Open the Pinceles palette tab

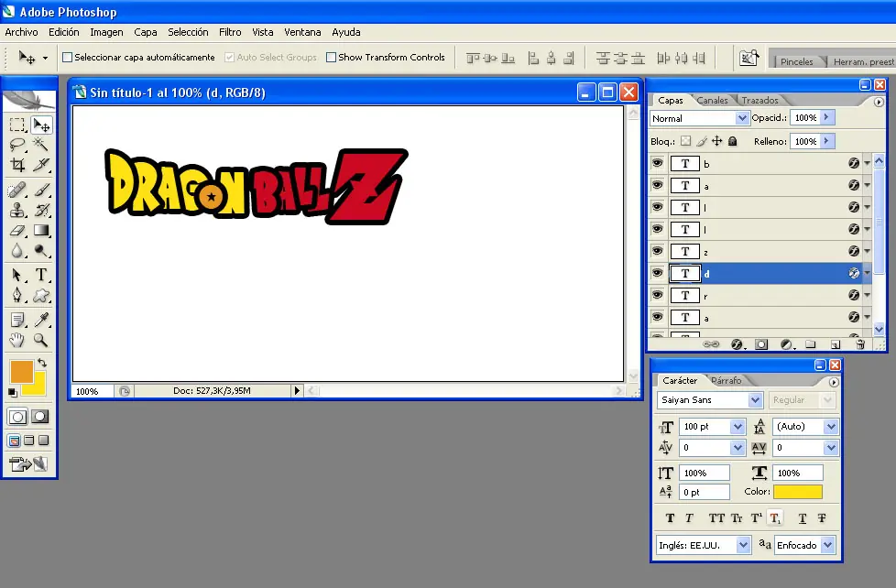pos(796,61)
